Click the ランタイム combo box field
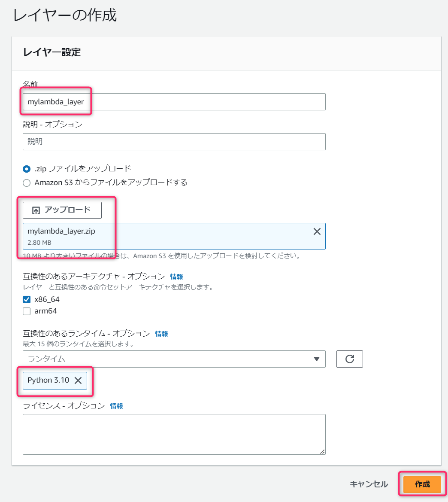 (x=174, y=359)
